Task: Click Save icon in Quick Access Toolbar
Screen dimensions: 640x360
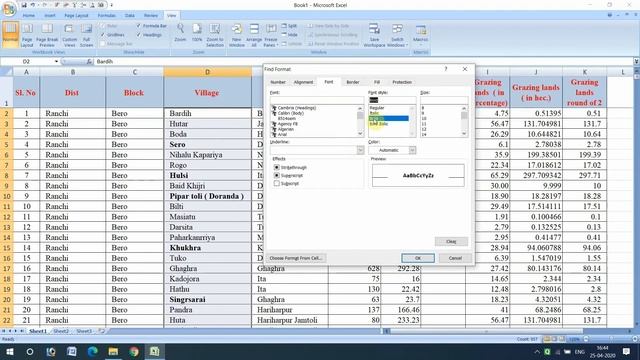Action: (x=24, y=5)
